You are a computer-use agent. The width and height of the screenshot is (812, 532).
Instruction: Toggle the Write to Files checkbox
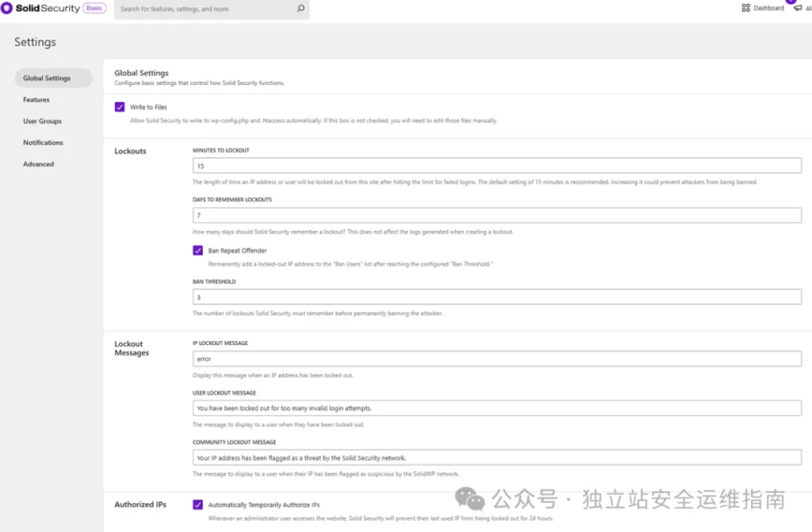point(120,107)
